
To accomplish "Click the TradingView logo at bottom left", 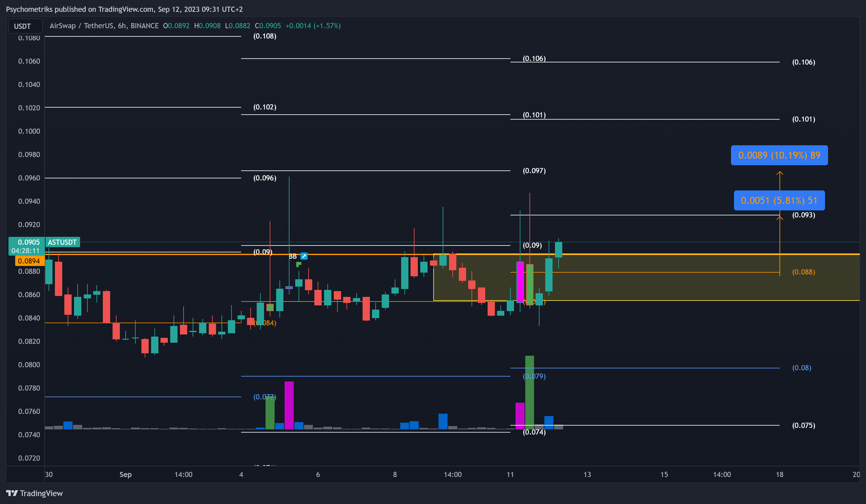I will 34,493.
